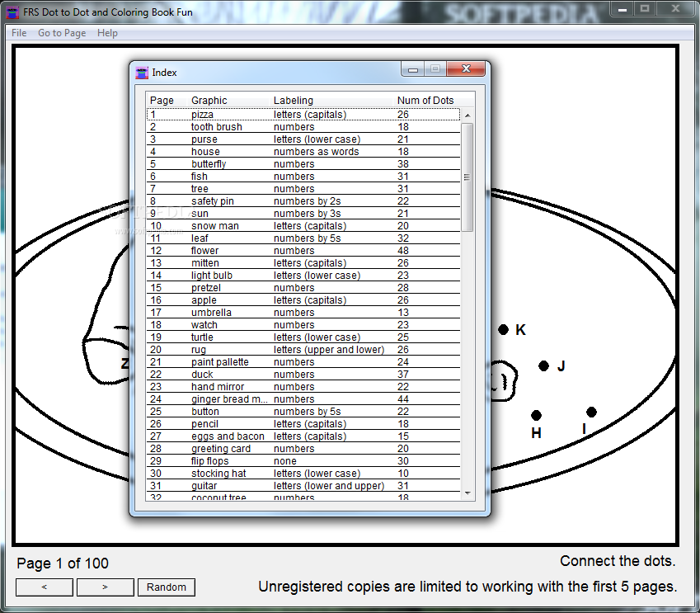Screen dimensions: 700x613
Task: Select the button row on page 25
Action: [x=303, y=412]
